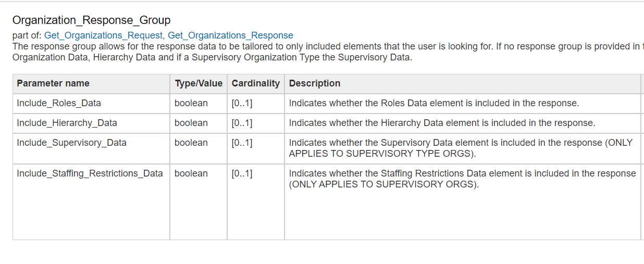This screenshot has width=644, height=264.
Task: Select the Include_Supervisory_Data parameter cell
Action: 71,143
